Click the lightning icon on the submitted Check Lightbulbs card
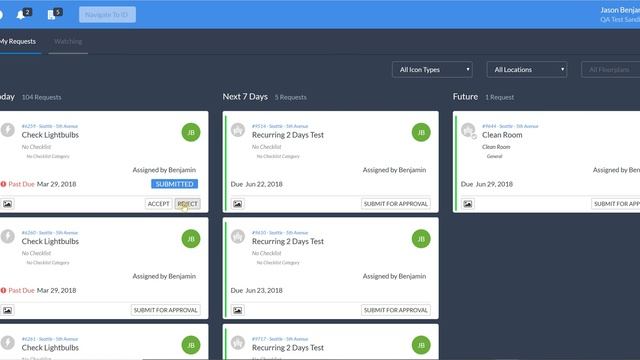Viewport: 640px width, 360px height. 7,130
